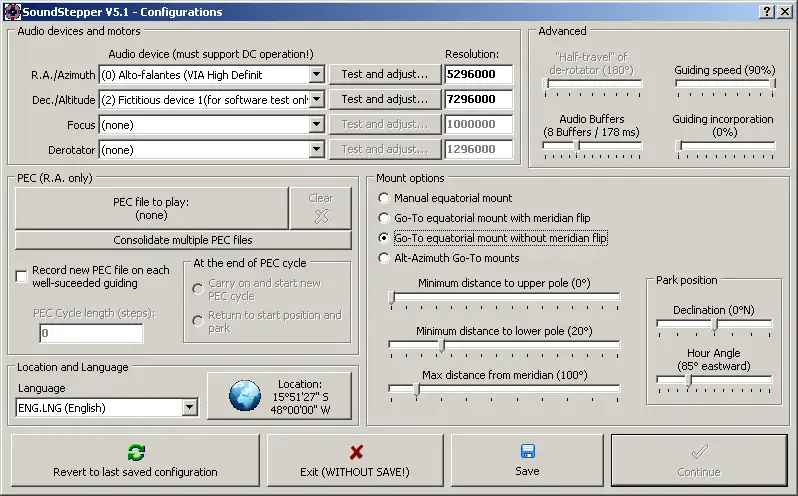Click the R.A./Azimuth resolution field 5296000

[478, 74]
